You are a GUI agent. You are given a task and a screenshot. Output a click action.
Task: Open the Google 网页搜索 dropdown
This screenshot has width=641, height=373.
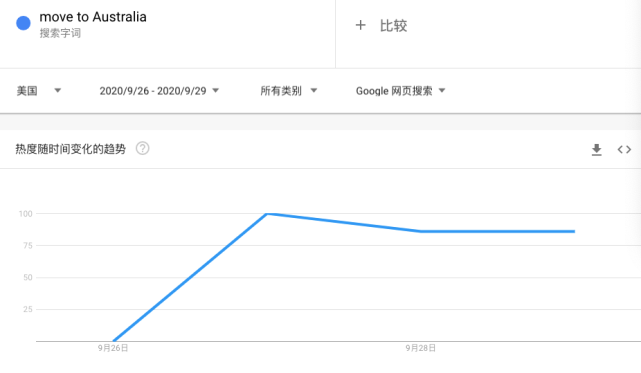[401, 91]
